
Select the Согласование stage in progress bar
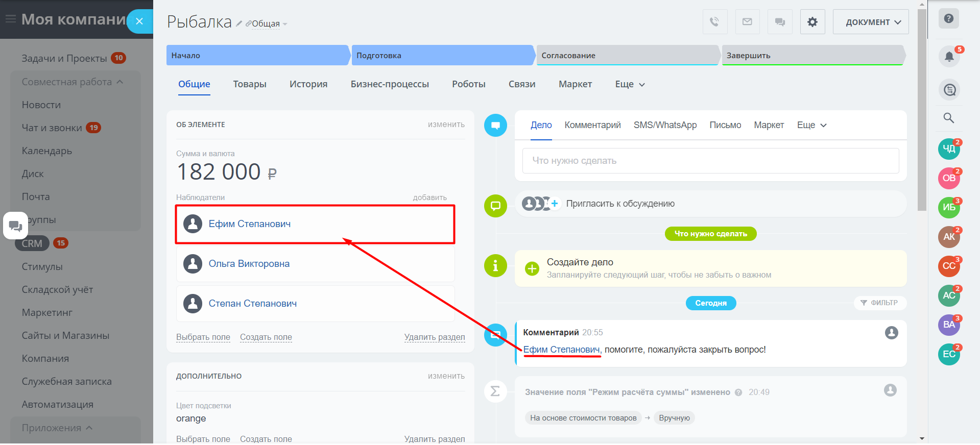tap(627, 55)
